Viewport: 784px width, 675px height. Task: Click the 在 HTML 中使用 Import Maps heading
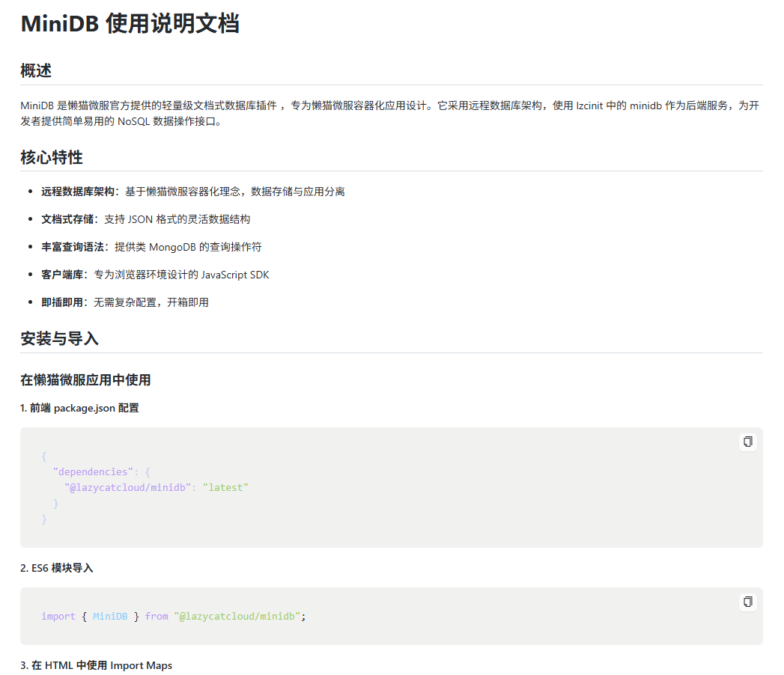point(96,665)
